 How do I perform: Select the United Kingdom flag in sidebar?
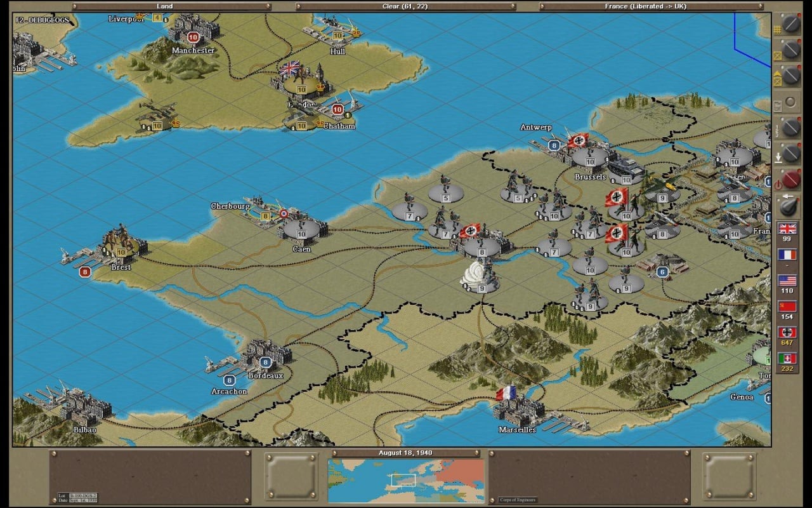787,229
